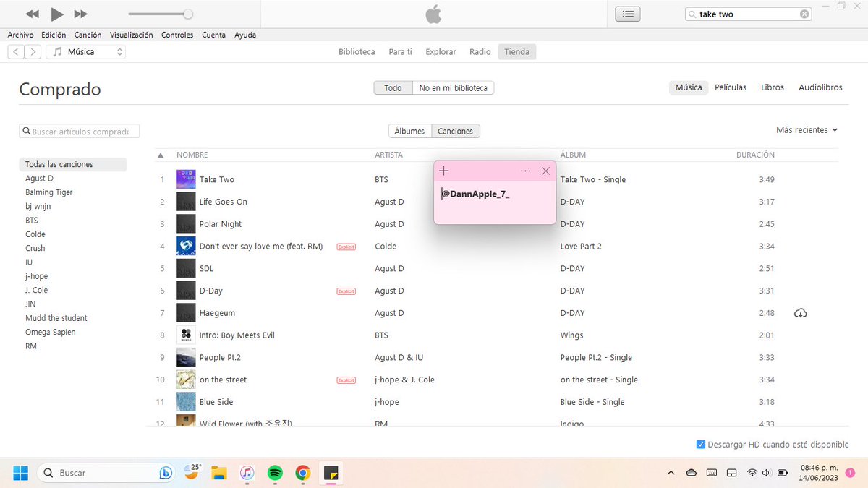Viewport: 868px width, 488px height.
Task: Select the Música purchased category
Action: point(689,87)
